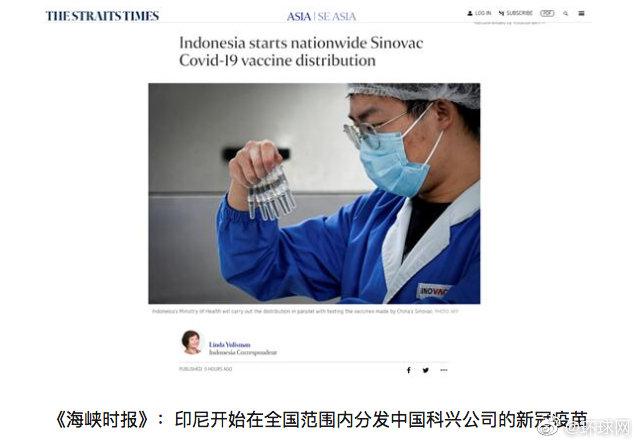638x444 pixels.
Task: Click the Sinovac vaccine article image
Action: coord(314,193)
